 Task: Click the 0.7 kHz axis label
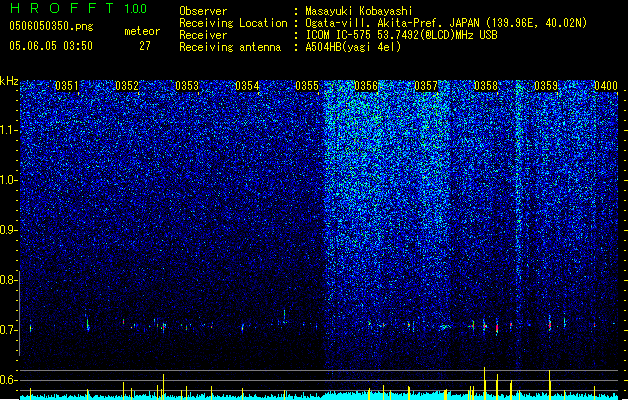coord(8,330)
